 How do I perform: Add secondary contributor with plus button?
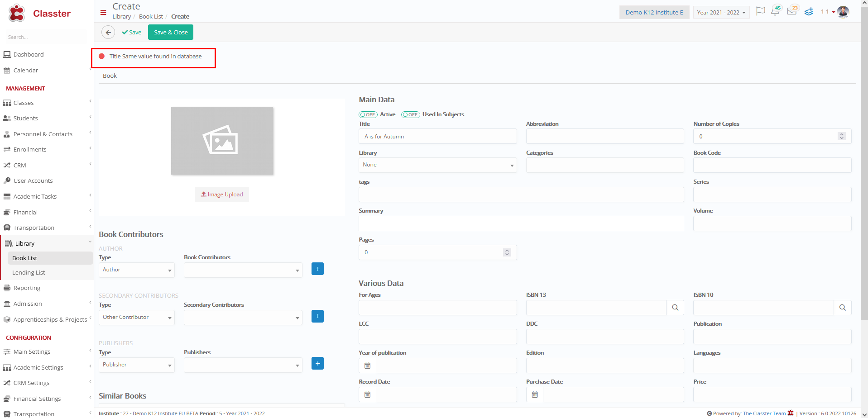click(x=318, y=316)
